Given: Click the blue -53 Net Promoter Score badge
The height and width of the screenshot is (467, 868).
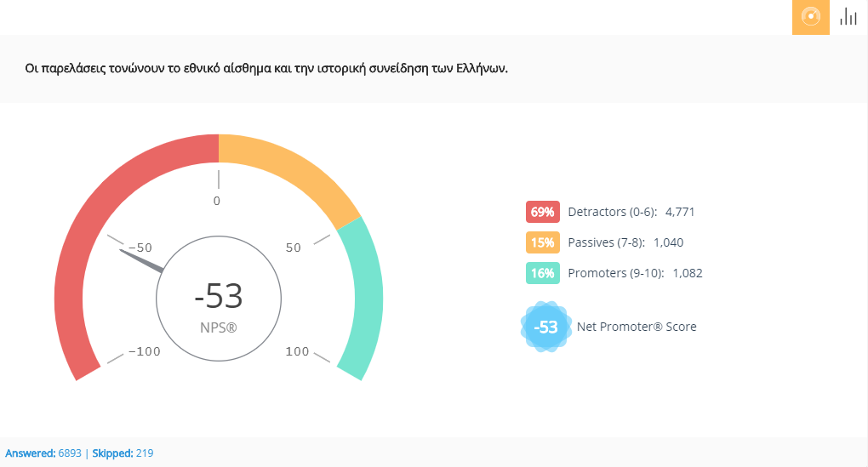Looking at the screenshot, I should (x=545, y=327).
